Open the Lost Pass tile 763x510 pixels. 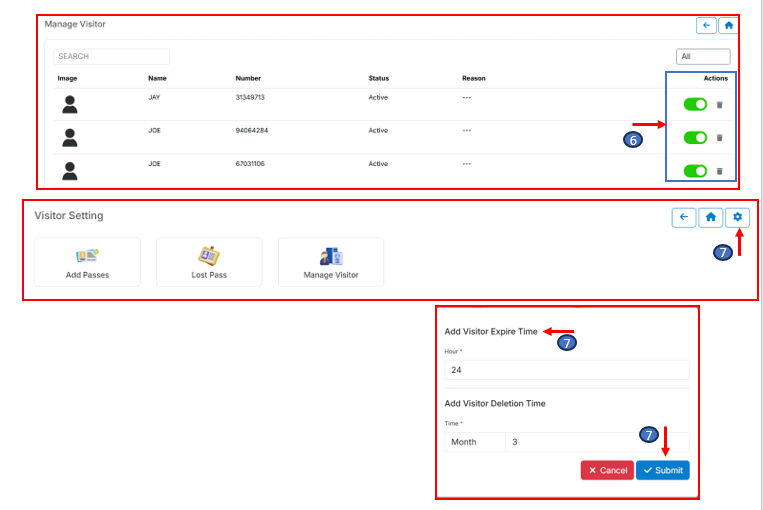click(x=209, y=263)
